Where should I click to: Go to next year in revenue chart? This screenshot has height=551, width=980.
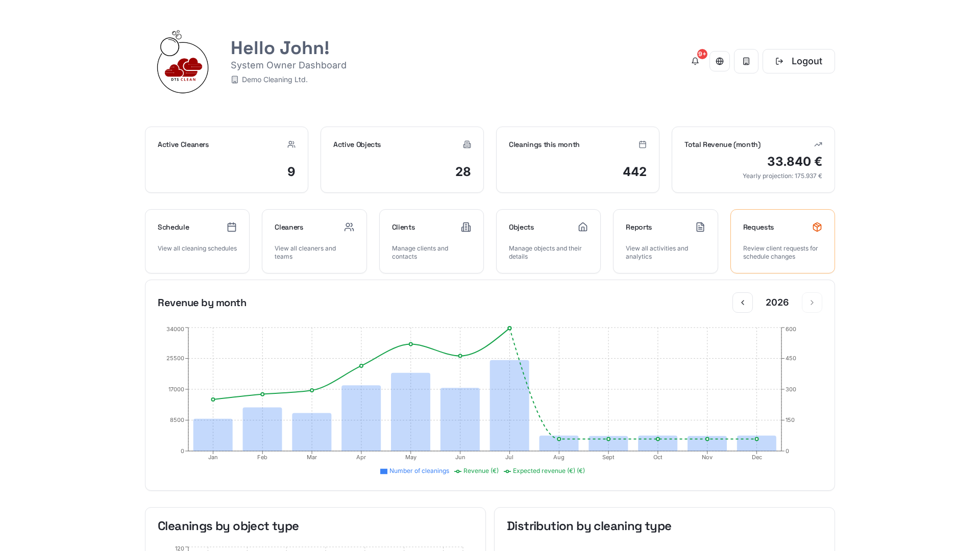pyautogui.click(x=812, y=303)
